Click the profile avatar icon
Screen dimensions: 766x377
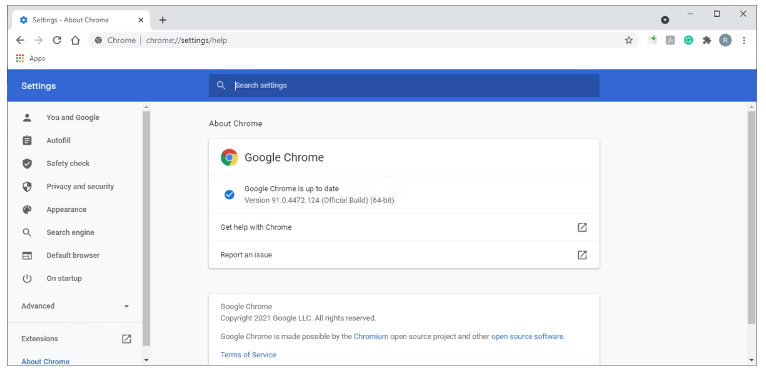pos(725,41)
